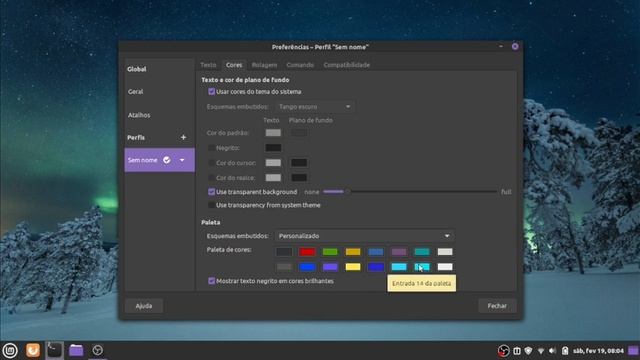Edit the dark gray palette swatch in bottom row
Image resolution: width=640 pixels, height=360 pixels.
284,267
